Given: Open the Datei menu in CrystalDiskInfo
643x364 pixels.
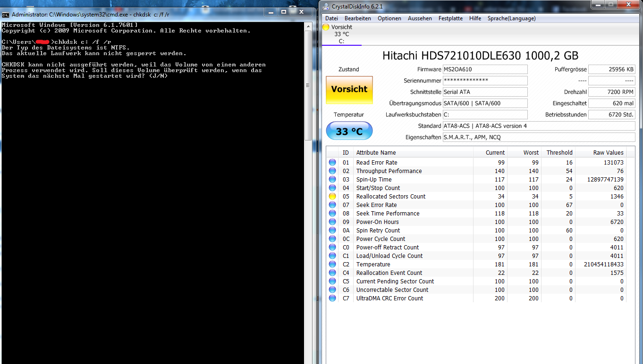Looking at the screenshot, I should point(331,18).
